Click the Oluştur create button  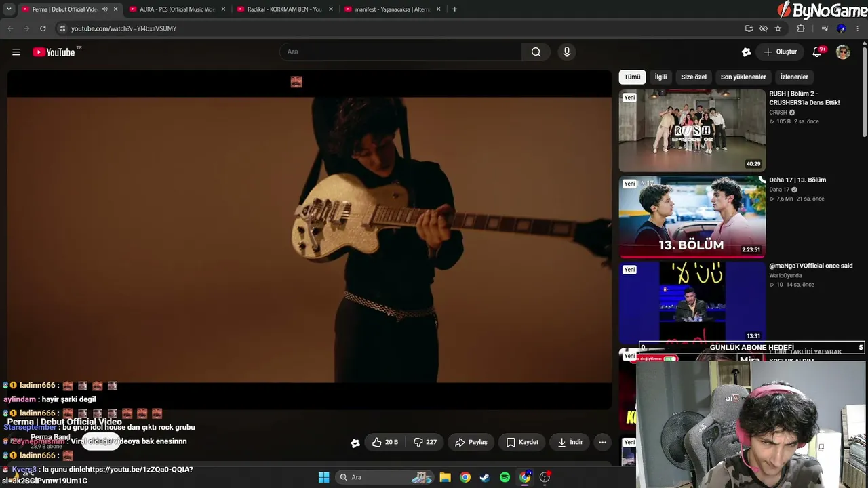[x=780, y=52]
